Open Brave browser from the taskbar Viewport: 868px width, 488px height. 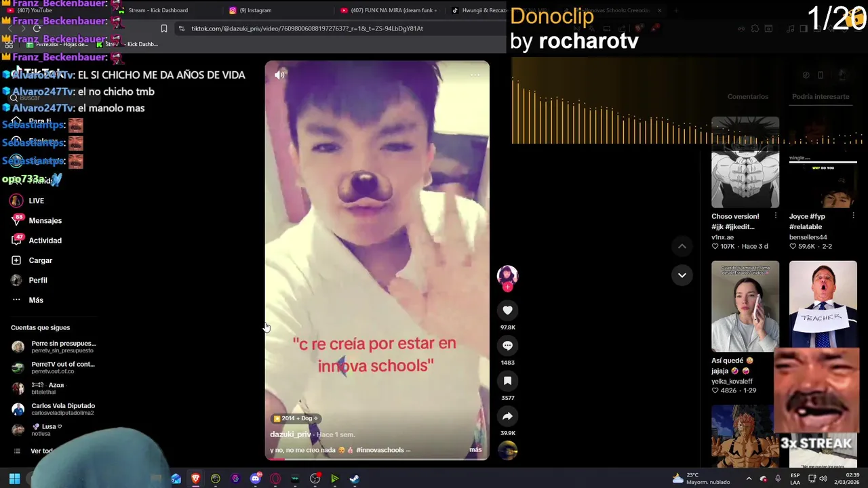(x=195, y=479)
